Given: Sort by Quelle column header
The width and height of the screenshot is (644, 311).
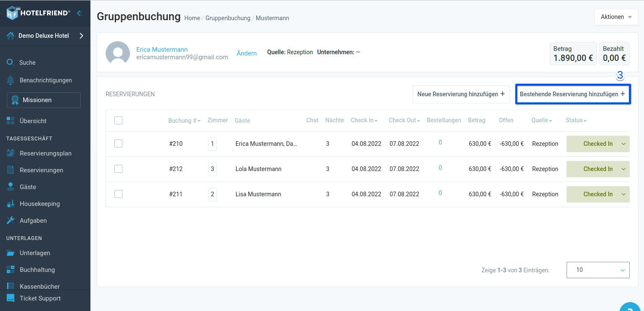Looking at the screenshot, I should pos(542,120).
